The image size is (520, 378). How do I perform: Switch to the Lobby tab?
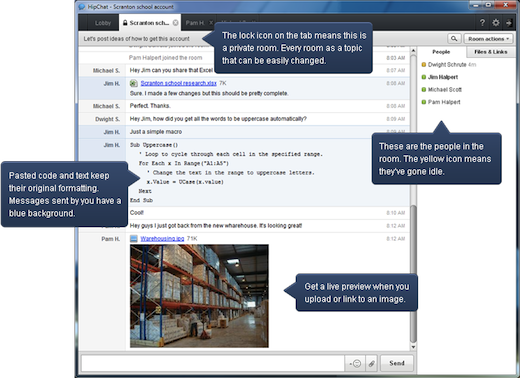pyautogui.click(x=102, y=23)
